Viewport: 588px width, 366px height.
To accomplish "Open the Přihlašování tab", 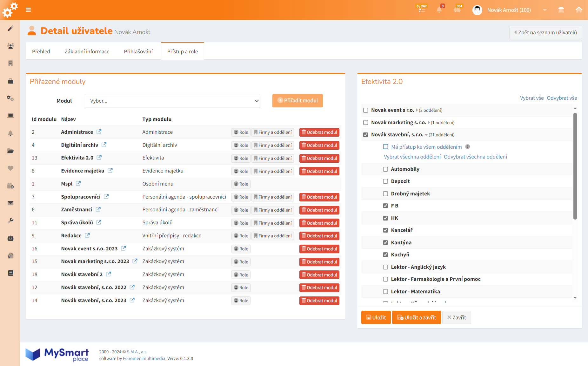I will pos(138,51).
